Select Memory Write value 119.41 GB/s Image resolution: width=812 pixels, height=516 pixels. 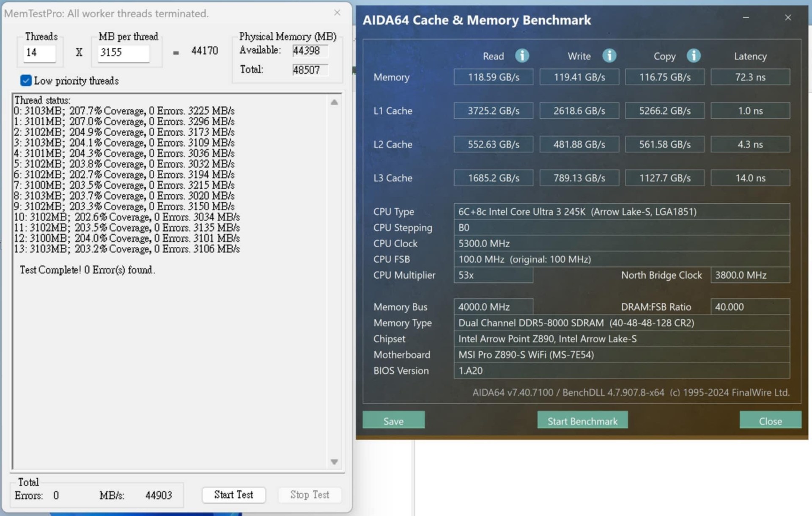pyautogui.click(x=579, y=77)
